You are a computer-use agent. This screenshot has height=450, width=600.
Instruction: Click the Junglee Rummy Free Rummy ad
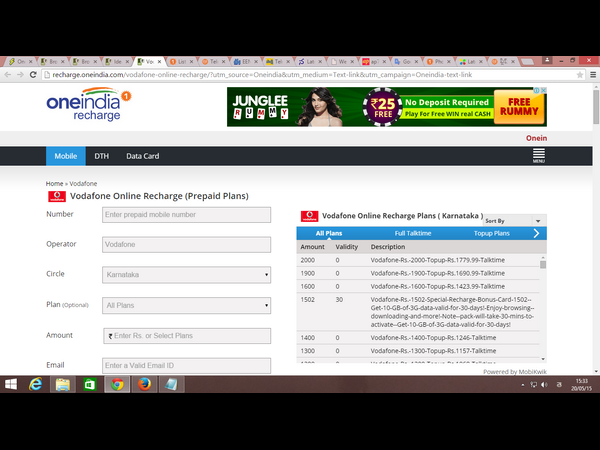[x=386, y=108]
